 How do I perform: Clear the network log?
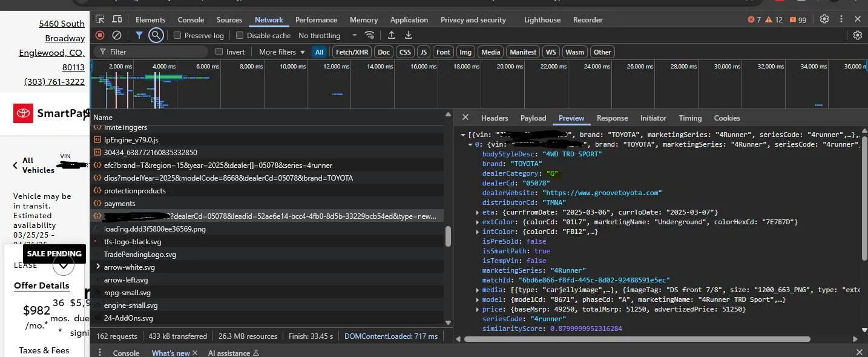coord(117,36)
